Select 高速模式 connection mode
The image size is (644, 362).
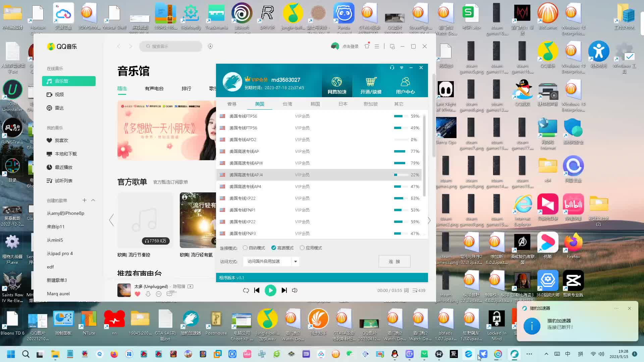pos(274,248)
